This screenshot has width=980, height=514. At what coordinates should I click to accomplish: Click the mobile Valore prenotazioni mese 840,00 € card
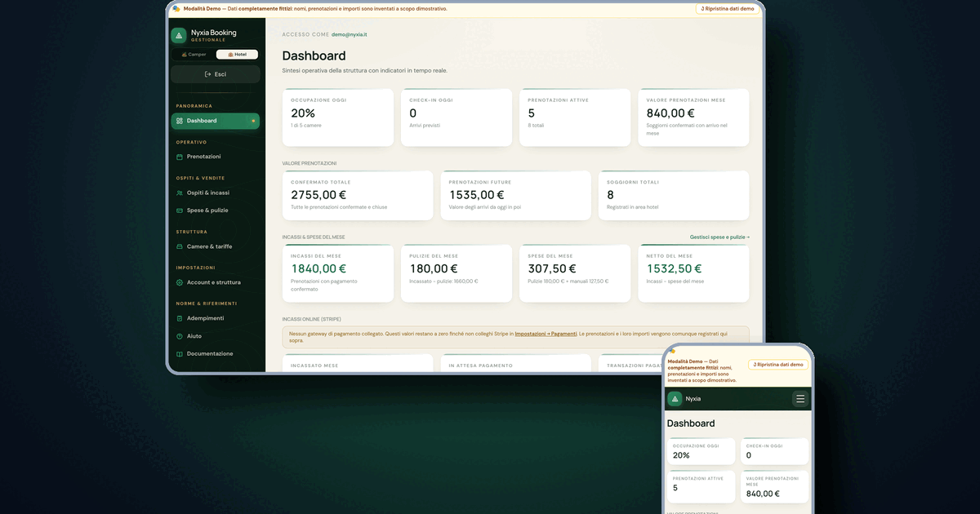(775, 486)
